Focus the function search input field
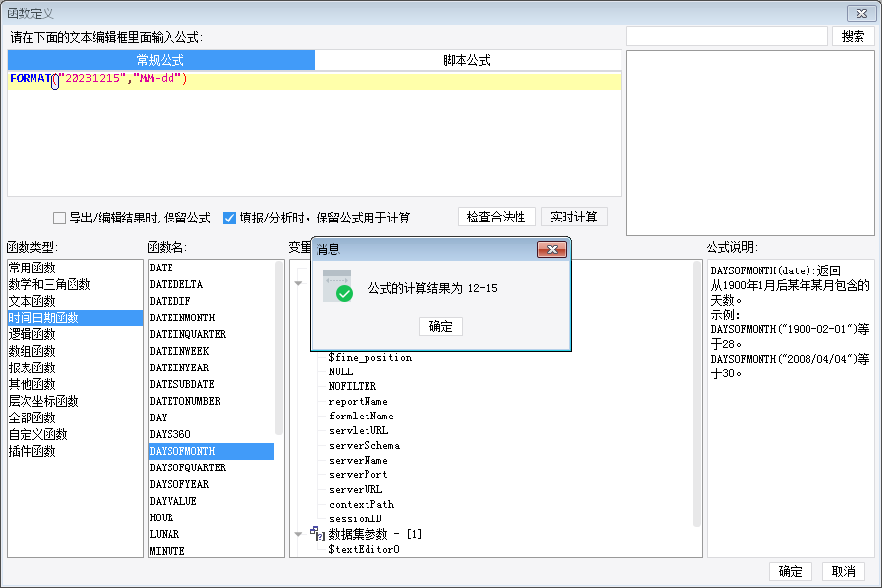Image resolution: width=882 pixels, height=588 pixels. 727,36
